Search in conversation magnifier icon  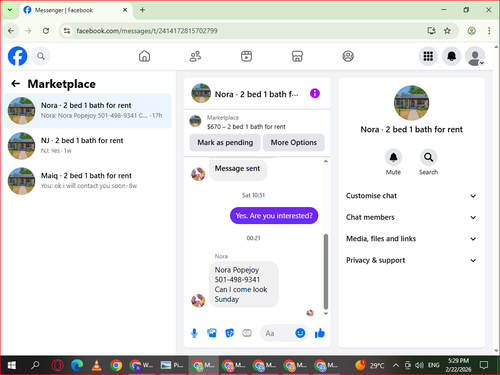coord(428,157)
